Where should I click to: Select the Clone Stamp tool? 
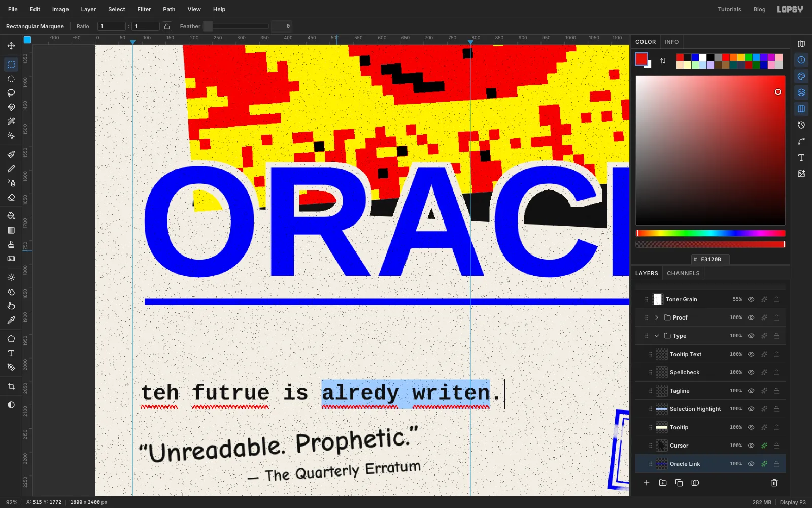click(11, 244)
